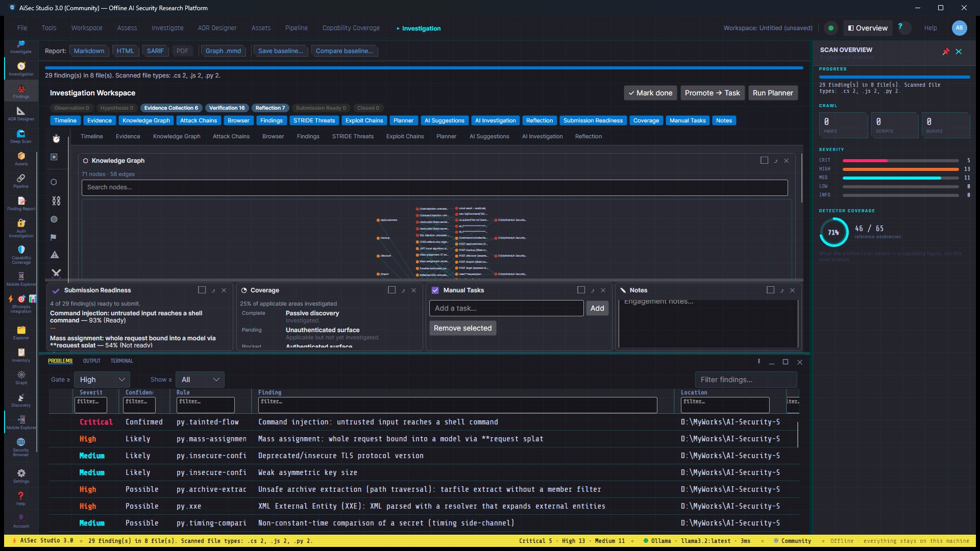Open Security Browser globe icon
This screenshot has height=551, width=980.
point(21,447)
